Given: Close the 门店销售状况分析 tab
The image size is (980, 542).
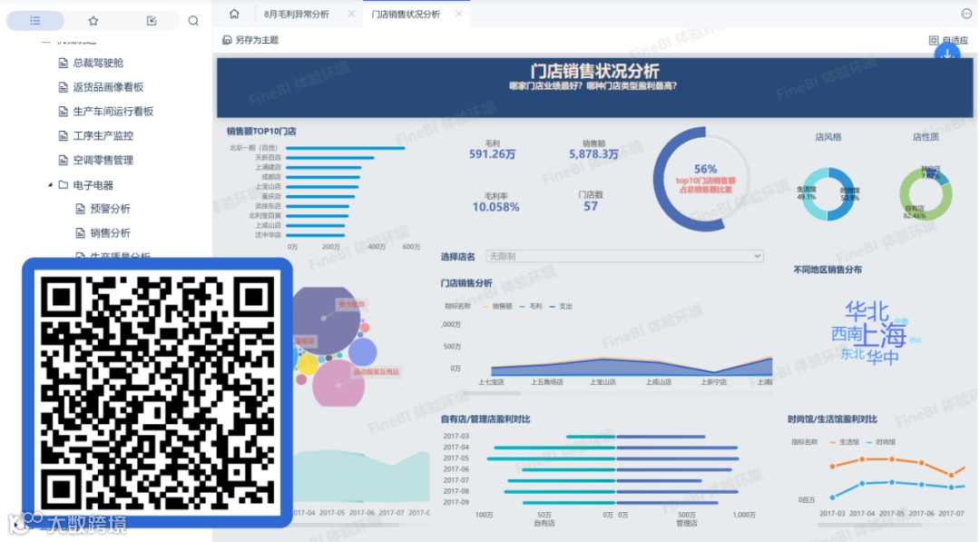Looking at the screenshot, I should point(459,14).
